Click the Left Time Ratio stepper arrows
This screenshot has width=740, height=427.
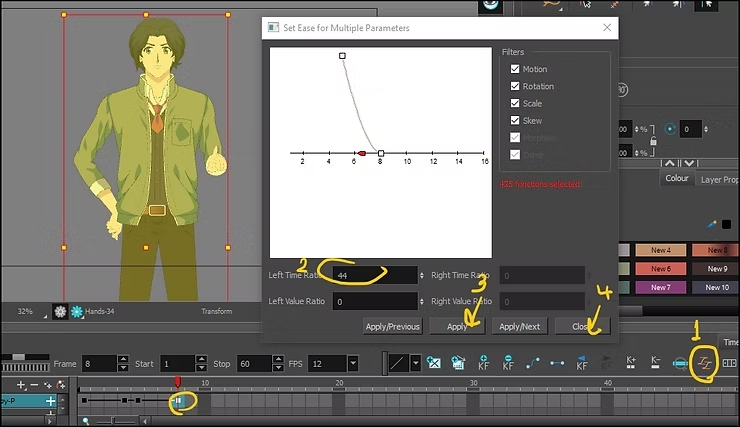point(421,275)
